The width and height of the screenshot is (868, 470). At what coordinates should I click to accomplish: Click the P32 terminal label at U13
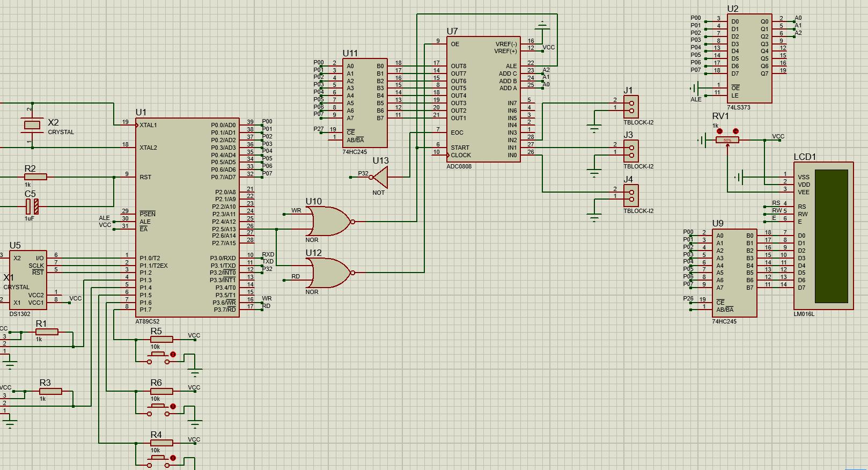coord(363,174)
